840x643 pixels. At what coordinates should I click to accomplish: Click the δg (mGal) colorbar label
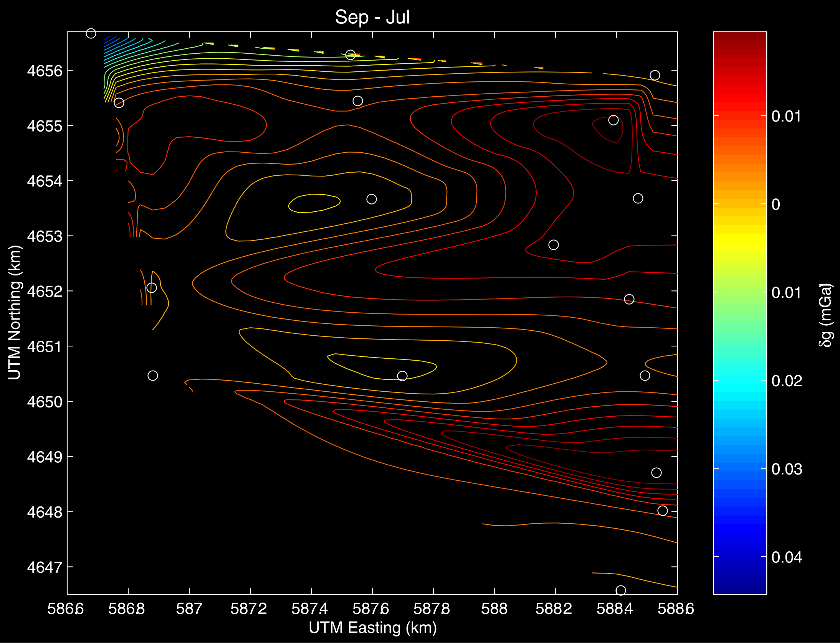[x=825, y=315]
